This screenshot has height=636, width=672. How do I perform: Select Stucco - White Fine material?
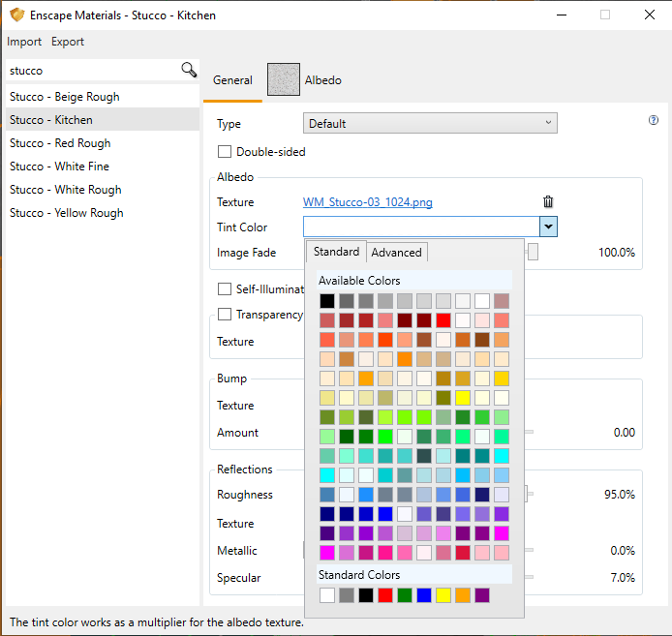point(102,166)
